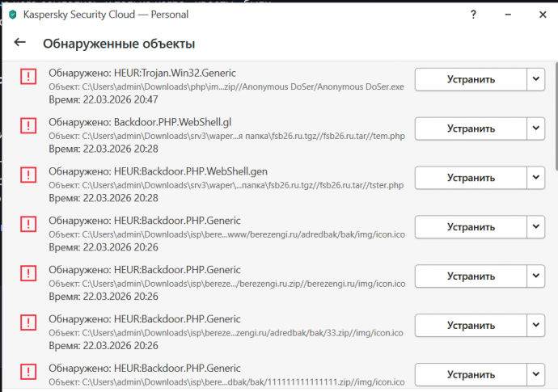Open Kaspersky help question mark
The width and height of the screenshot is (558, 392).
coord(473,14)
